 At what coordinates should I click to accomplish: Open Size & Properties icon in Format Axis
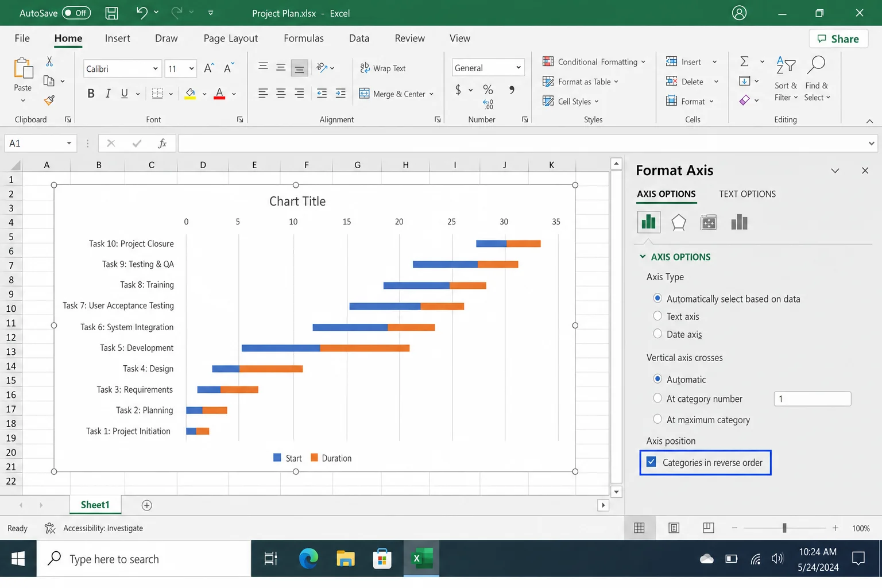pyautogui.click(x=709, y=222)
